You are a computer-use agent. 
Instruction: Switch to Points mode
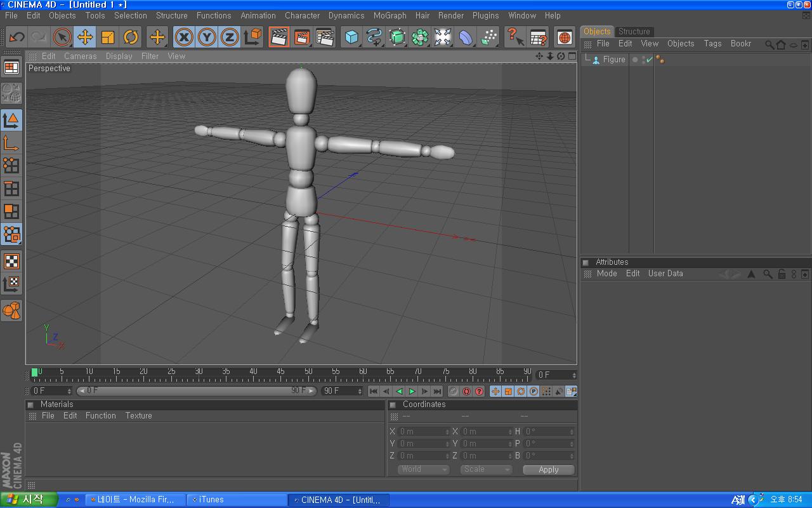pos(11,166)
